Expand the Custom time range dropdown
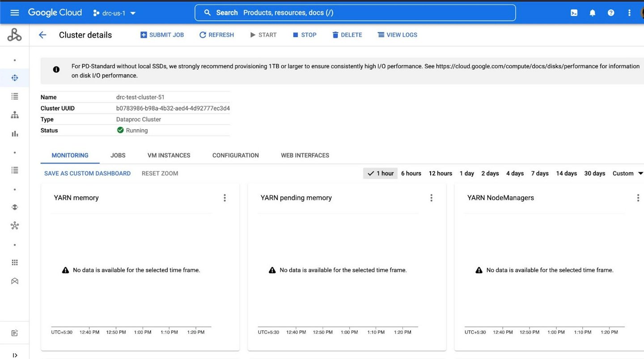 627,173
